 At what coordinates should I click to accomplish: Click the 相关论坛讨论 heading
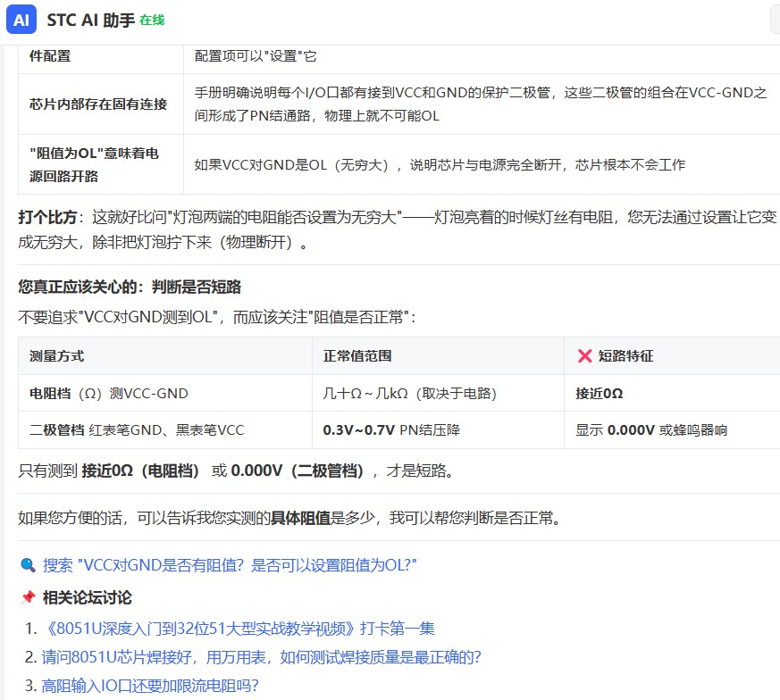point(87,597)
